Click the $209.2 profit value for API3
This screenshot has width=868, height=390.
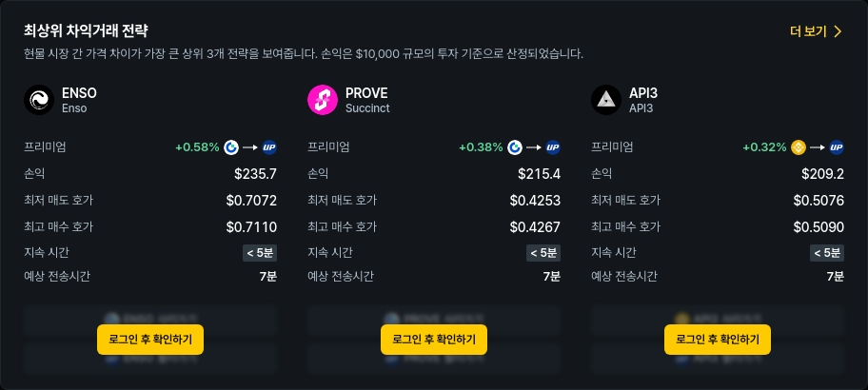click(823, 174)
